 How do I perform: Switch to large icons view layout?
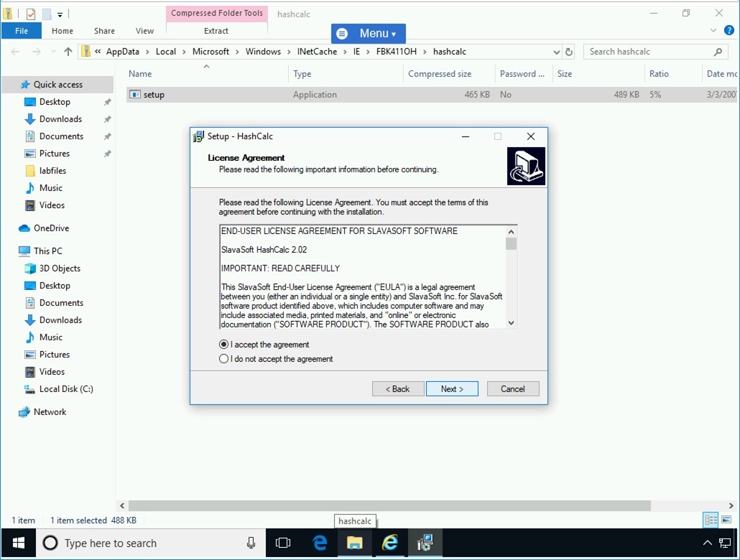[727, 521]
